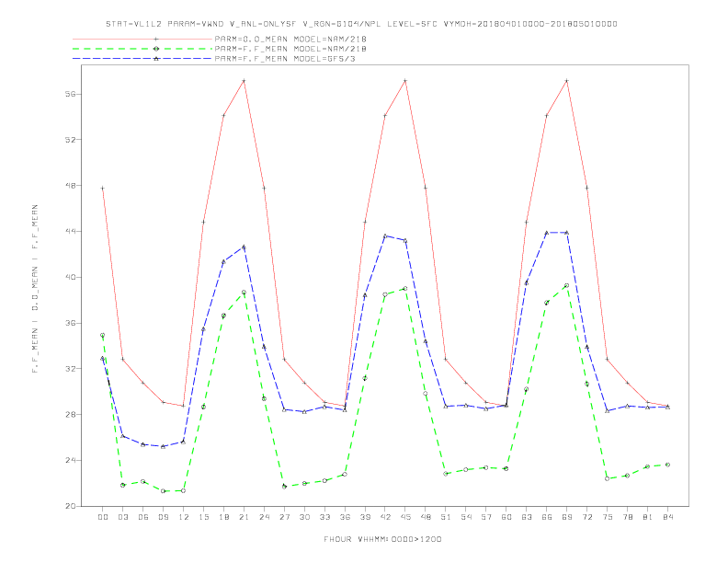This screenshot has height=563, width=728.
Task: Click the green dashed legend line sample
Action: [x=142, y=49]
